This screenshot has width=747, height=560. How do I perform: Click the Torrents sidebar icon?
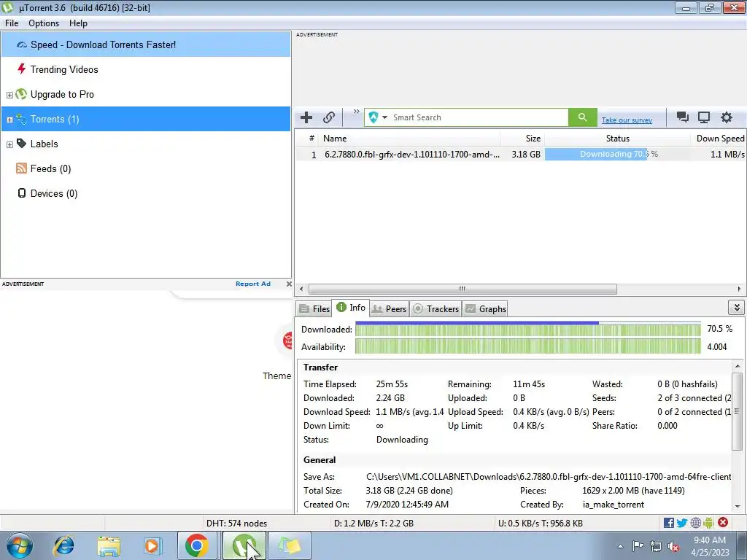point(21,119)
